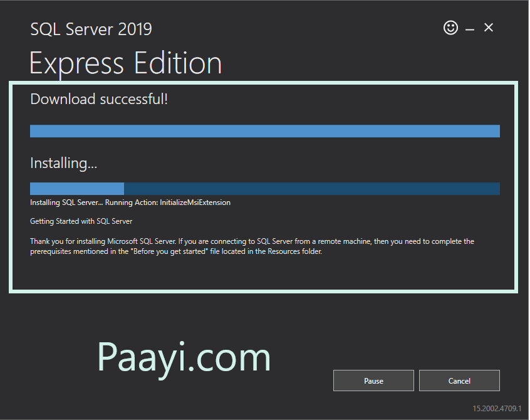
Task: Click the Paayi.com watermark text
Action: pos(184,358)
